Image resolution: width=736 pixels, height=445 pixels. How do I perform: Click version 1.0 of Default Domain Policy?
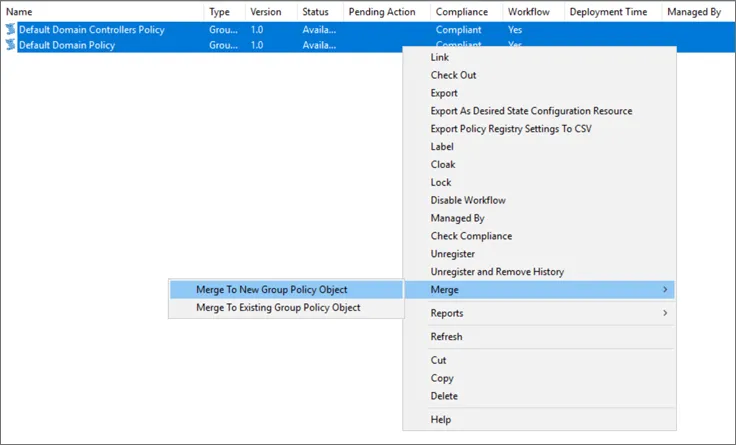257,45
